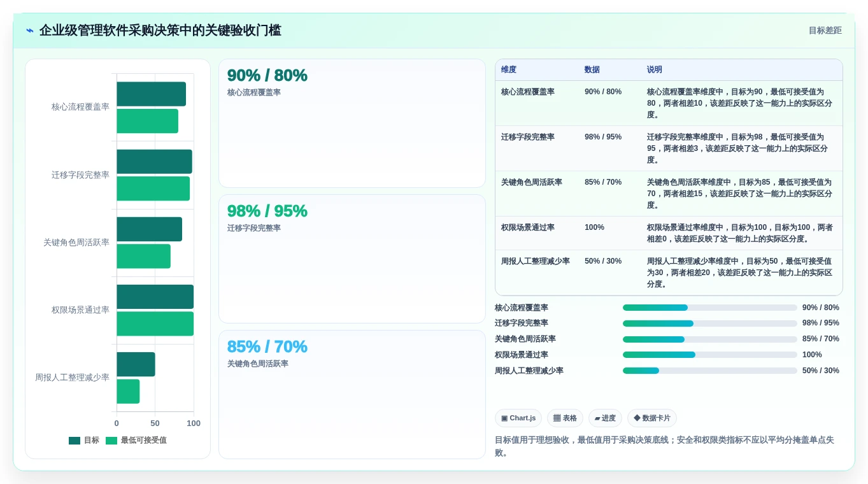Click the 核心流程覆盖率 progress bar

[710, 308]
